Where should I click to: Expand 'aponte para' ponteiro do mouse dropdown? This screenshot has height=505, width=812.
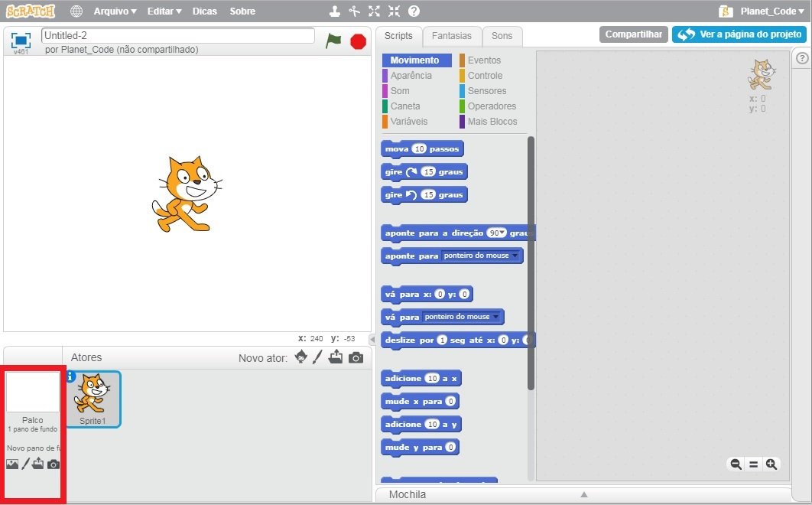pos(515,256)
